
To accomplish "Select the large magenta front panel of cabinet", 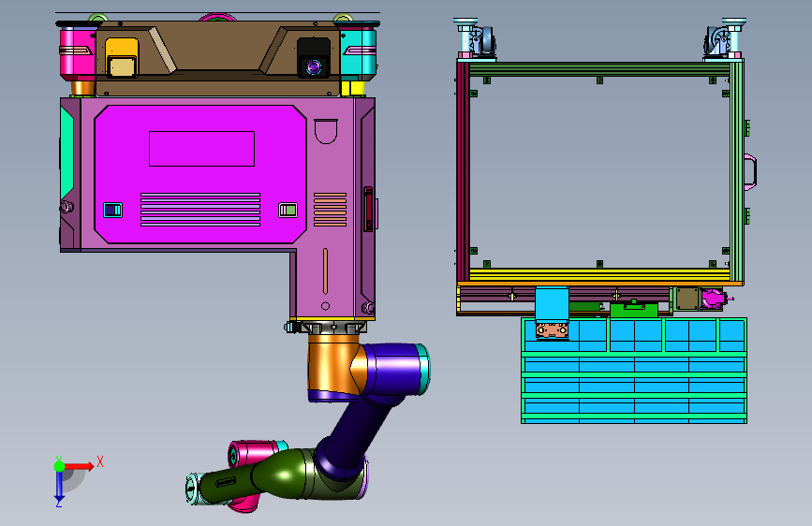I will pos(199,174).
